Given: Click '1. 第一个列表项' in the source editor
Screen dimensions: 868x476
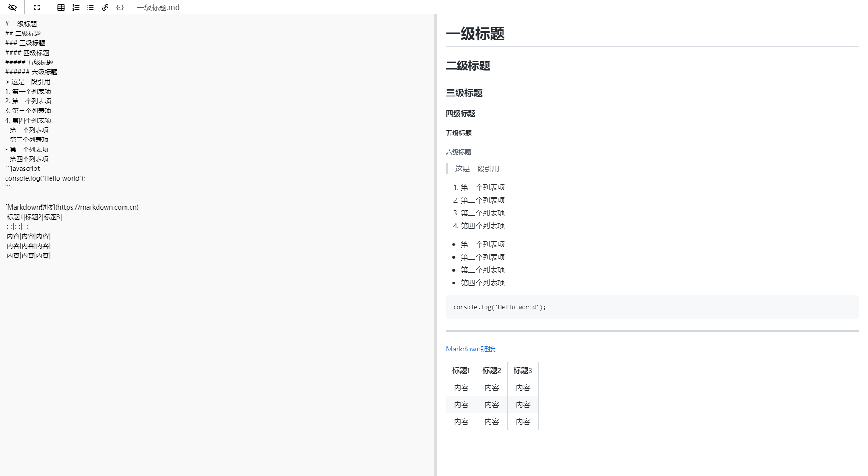Looking at the screenshot, I should click(28, 91).
